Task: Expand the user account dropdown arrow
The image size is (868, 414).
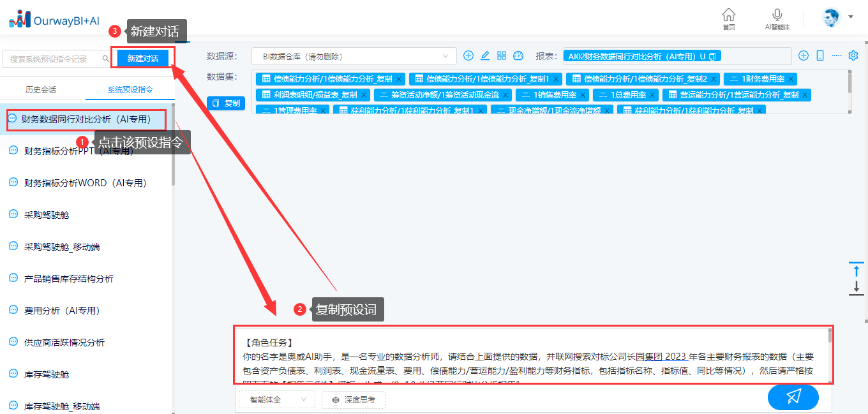Action: click(x=851, y=17)
